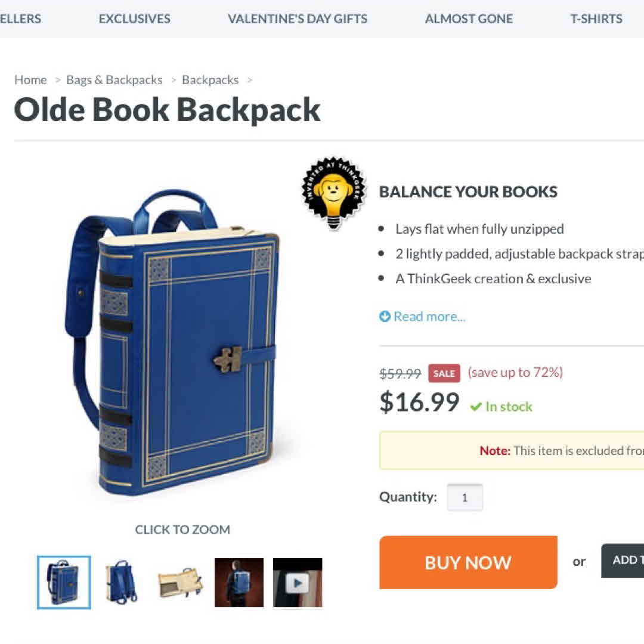This screenshot has height=644, width=644.
Task: Select the back view backpack thumbnail
Action: [x=120, y=582]
